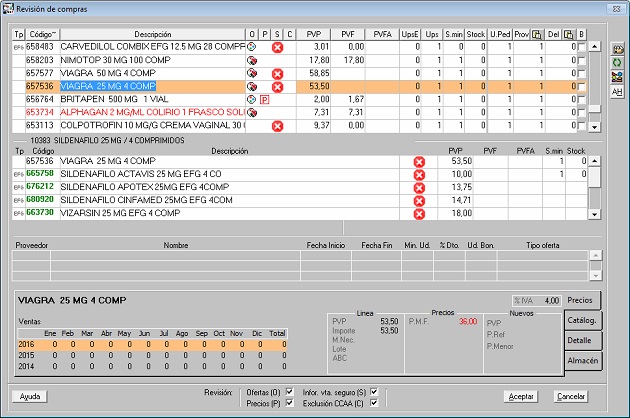This screenshot has height=418, width=630.
Task: Click the colored shapes icon in right sidebar
Action: pos(617,77)
